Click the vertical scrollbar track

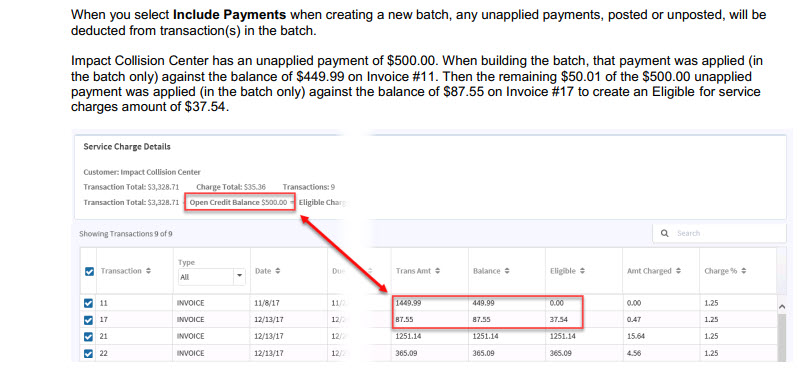coord(781,338)
